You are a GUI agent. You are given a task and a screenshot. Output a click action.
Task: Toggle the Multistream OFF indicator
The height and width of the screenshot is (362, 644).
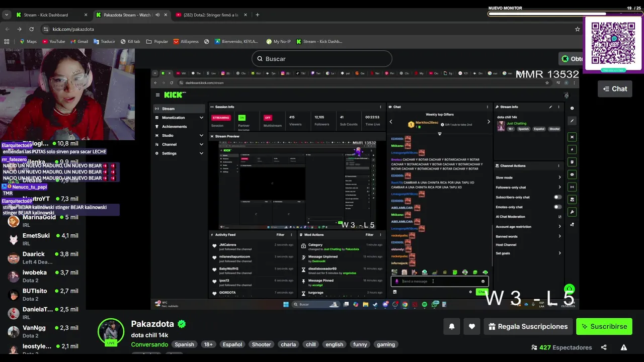point(268,118)
